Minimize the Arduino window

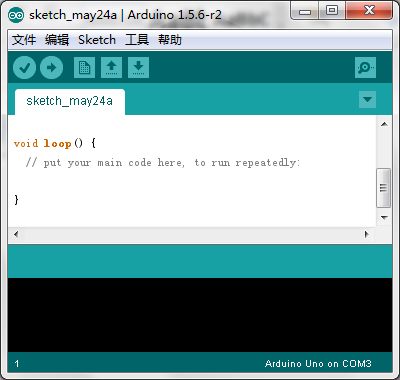tap(305, 11)
